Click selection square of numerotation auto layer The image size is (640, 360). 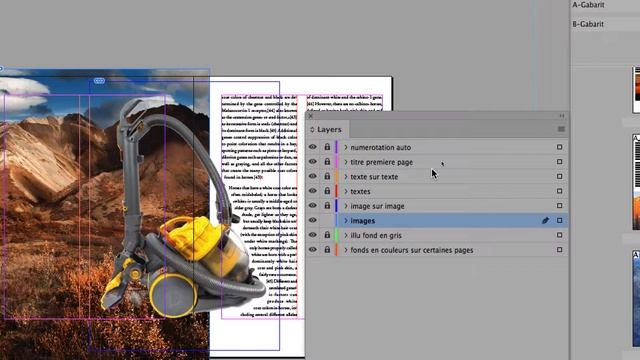pyautogui.click(x=560, y=147)
